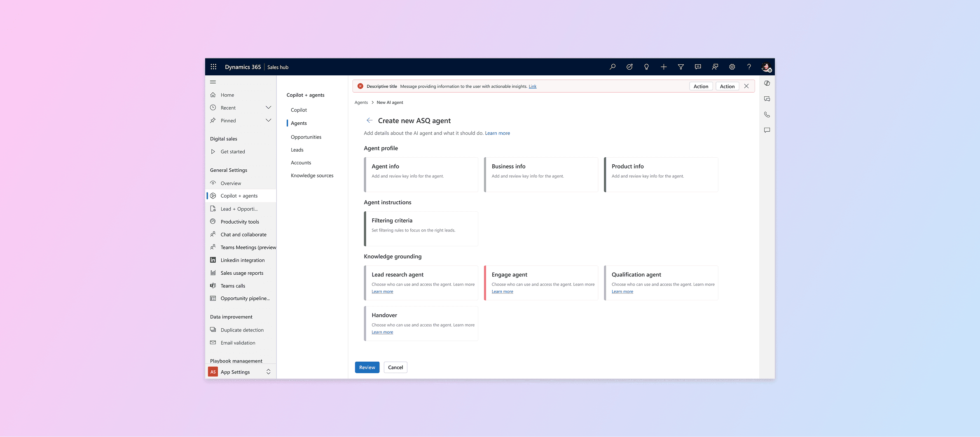Click Learn more link in Qualification agent card

(x=622, y=292)
